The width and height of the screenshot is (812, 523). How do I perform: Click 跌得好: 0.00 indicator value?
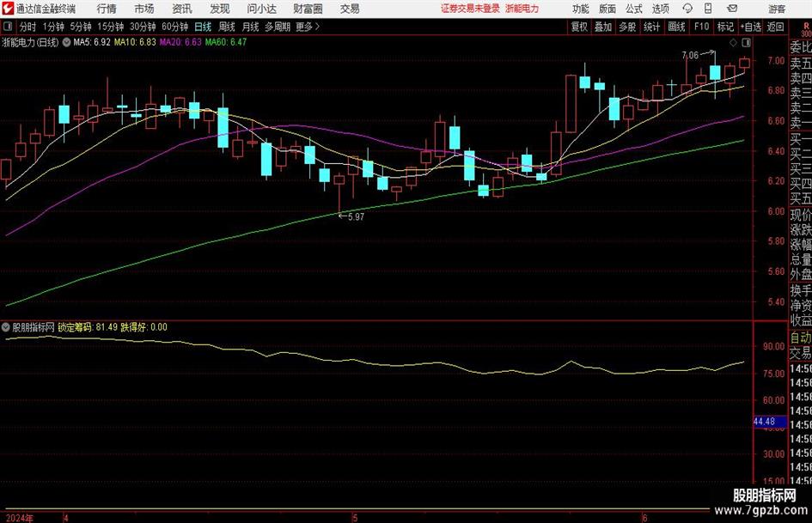pos(144,327)
